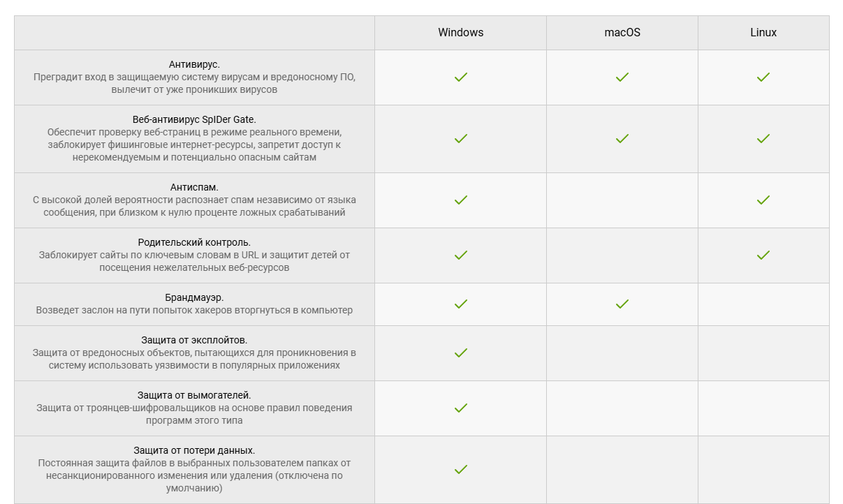
Task: Click Windows checkmark for Родительский контроль
Action: pos(460,255)
